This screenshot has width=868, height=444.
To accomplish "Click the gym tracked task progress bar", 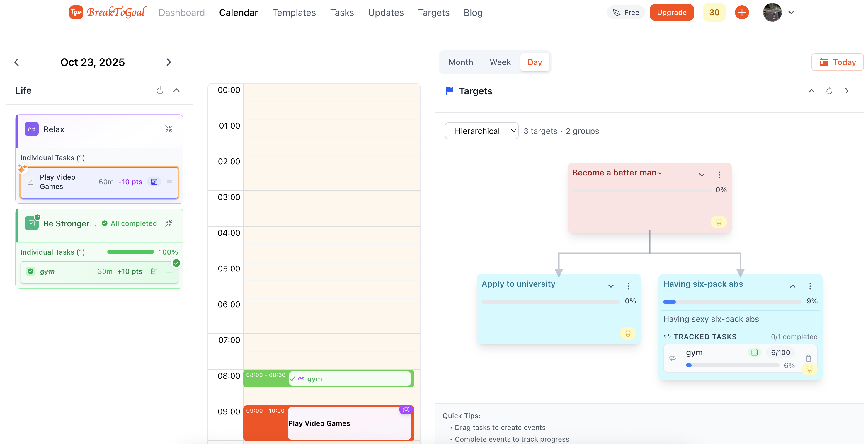I will pyautogui.click(x=733, y=366).
